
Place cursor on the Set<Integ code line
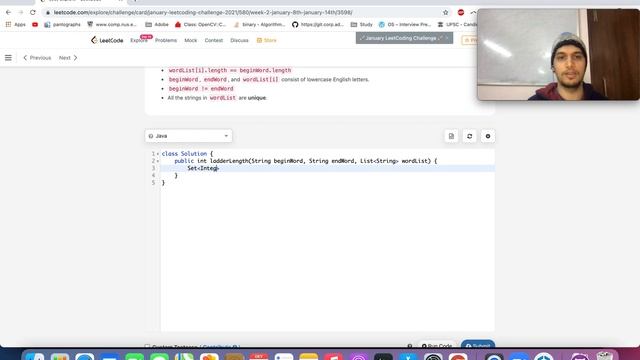coord(327,168)
